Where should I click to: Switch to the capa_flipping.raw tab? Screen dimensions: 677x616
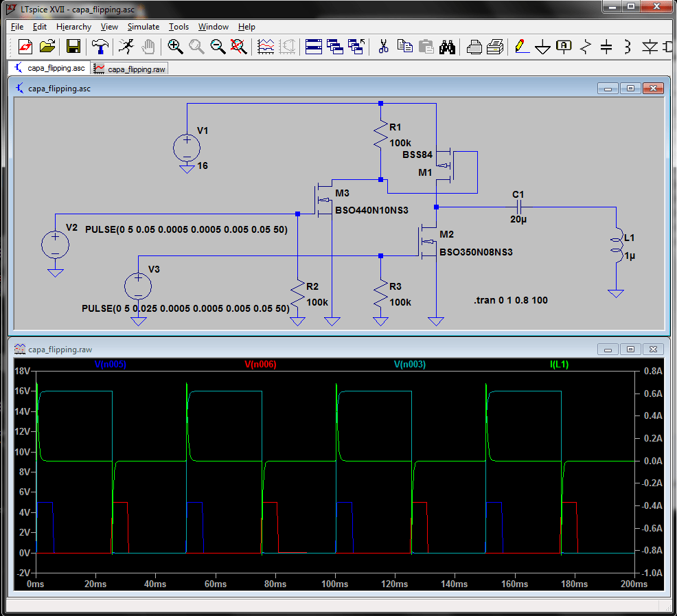coord(129,69)
